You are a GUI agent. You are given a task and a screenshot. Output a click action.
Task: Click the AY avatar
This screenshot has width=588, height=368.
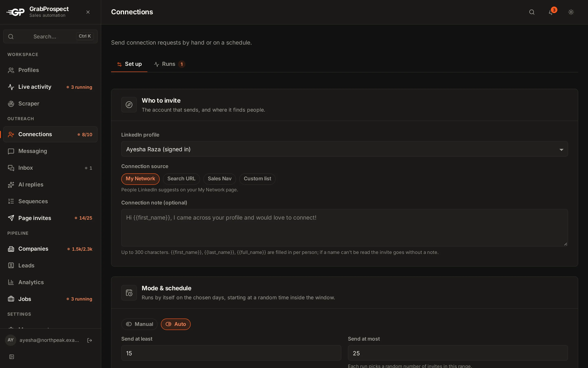[x=10, y=340]
